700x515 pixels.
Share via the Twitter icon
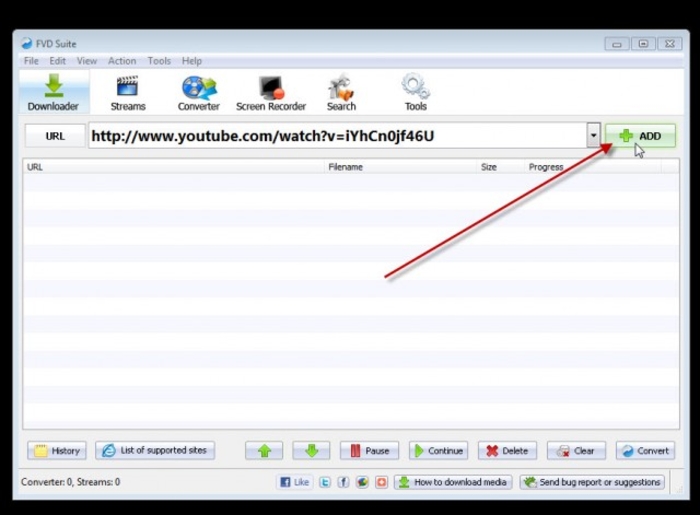click(325, 482)
